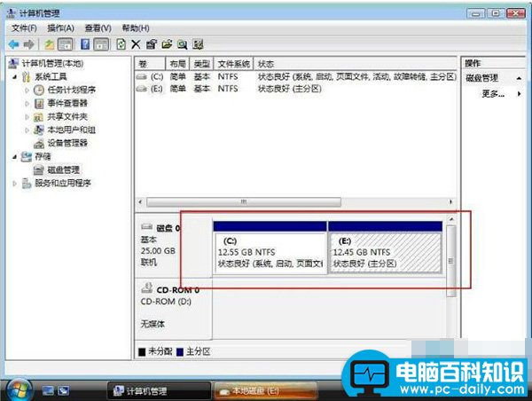Switch to 本地磁盘 (E:) taskbar button
This screenshot has height=401, width=532.
point(266,391)
